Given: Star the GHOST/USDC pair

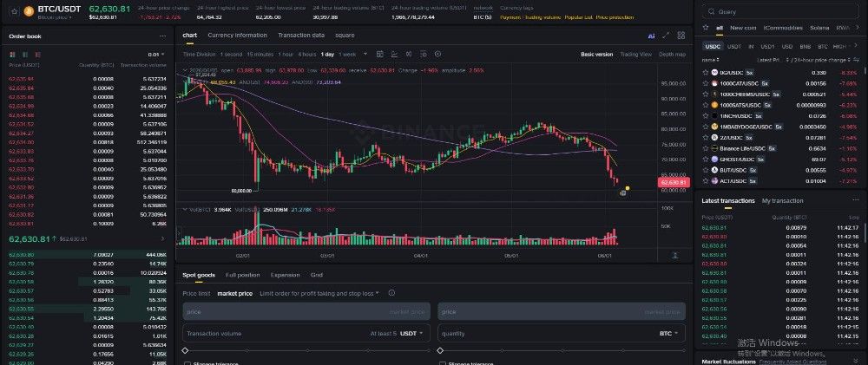Looking at the screenshot, I should [705, 160].
